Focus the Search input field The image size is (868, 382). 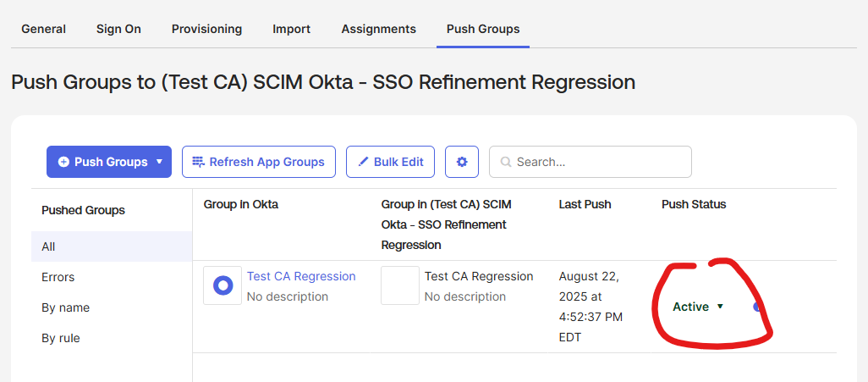pyautogui.click(x=599, y=162)
